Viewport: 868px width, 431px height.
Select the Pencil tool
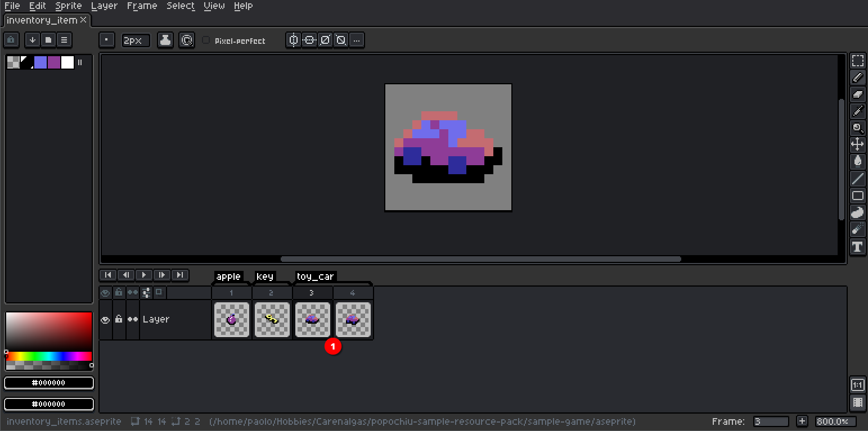[x=858, y=78]
